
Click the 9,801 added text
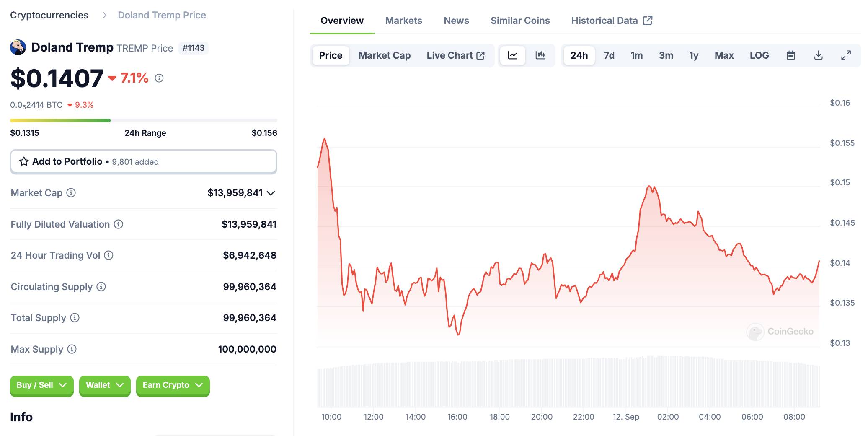(135, 162)
